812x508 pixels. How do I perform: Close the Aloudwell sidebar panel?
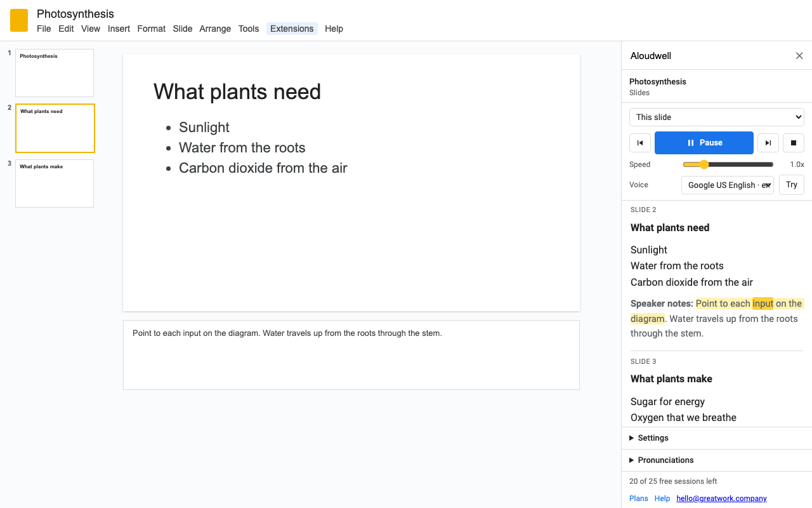[799, 56]
